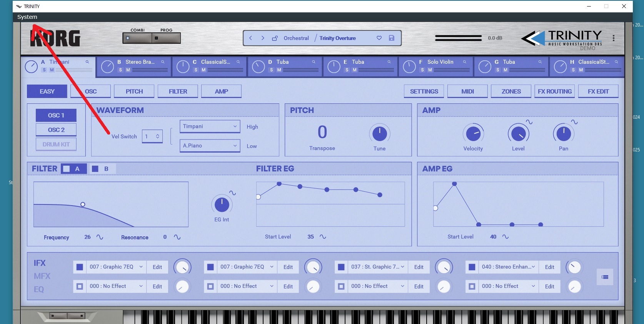Search timbre A Timpani program

pyautogui.click(x=87, y=62)
